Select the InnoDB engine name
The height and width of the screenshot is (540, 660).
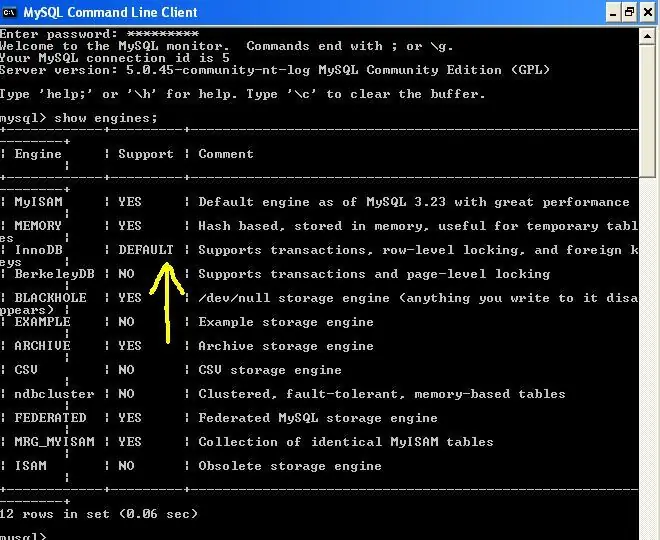click(x=38, y=250)
